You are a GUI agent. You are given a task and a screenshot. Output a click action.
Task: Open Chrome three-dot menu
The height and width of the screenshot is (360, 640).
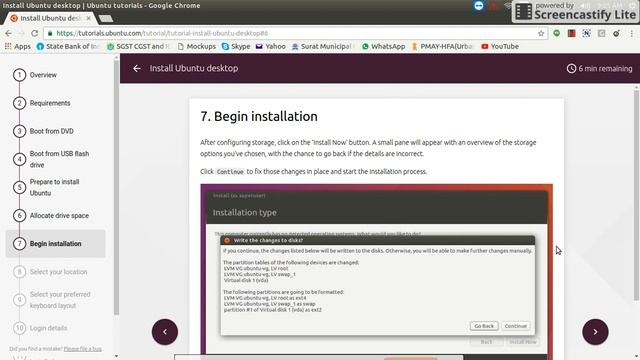point(631,33)
